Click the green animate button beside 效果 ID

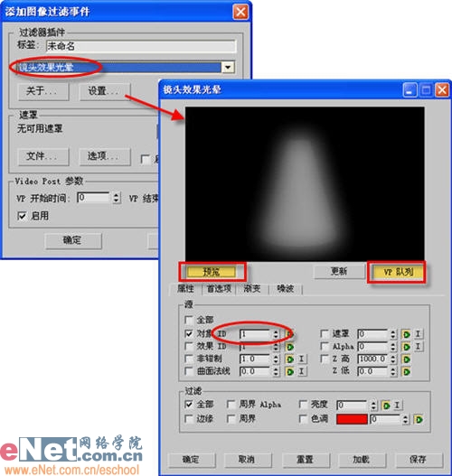289,347
